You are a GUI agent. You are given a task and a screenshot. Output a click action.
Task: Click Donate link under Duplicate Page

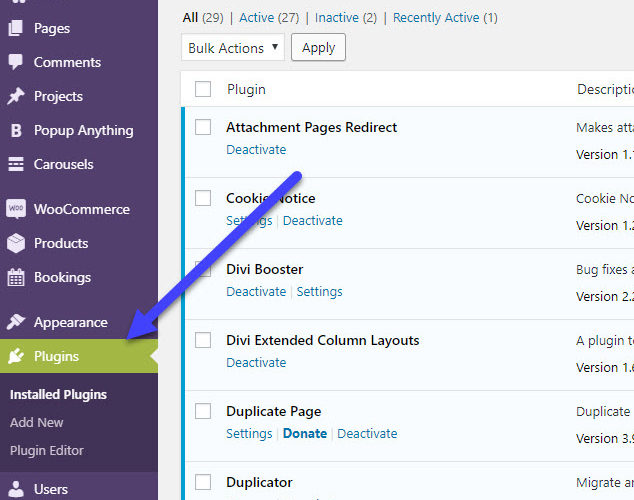[x=304, y=433]
